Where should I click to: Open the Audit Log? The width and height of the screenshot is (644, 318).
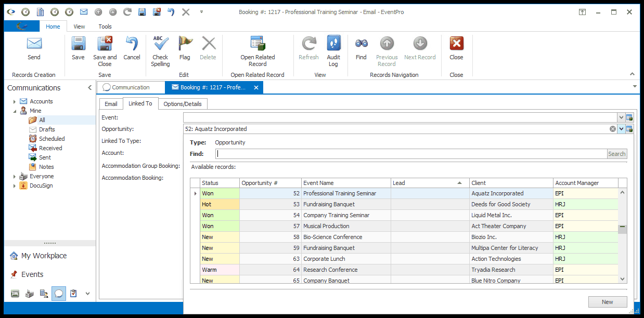[x=333, y=51]
